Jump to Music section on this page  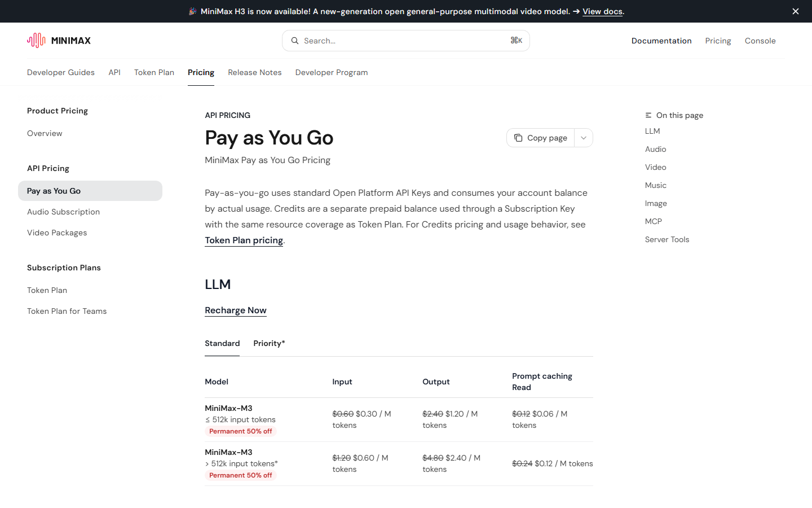click(x=656, y=185)
